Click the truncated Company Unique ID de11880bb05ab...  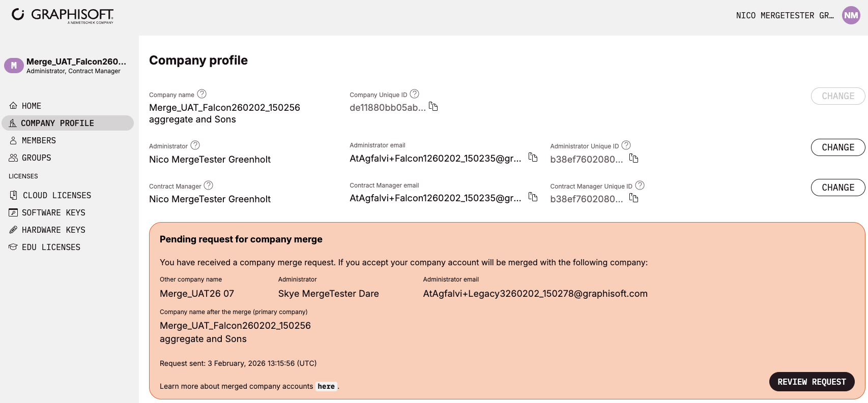click(x=388, y=108)
